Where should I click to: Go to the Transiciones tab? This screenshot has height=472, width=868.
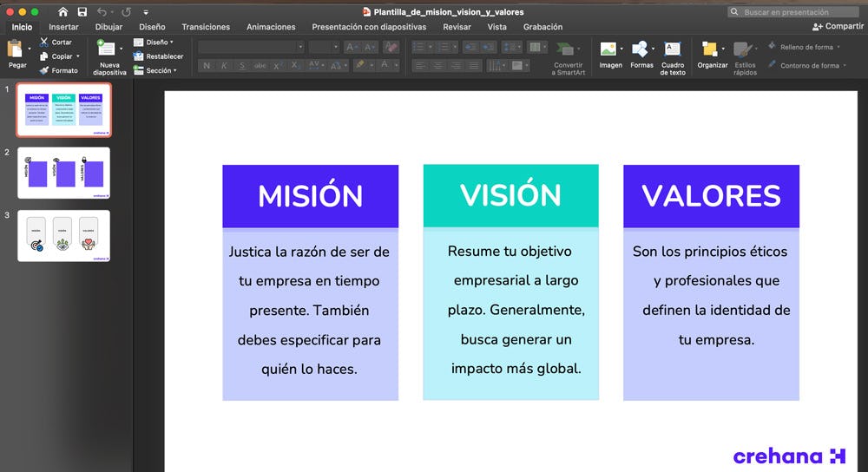pyautogui.click(x=206, y=27)
